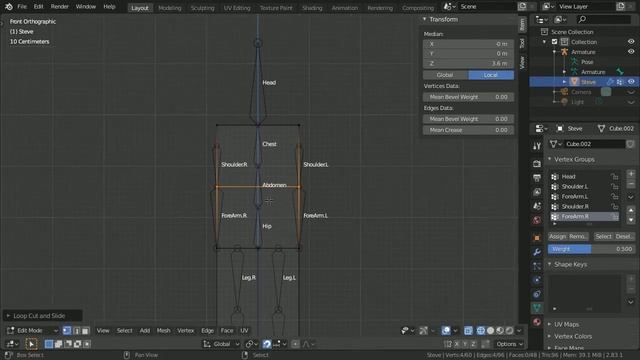Open the Object properties tab

click(537, 238)
